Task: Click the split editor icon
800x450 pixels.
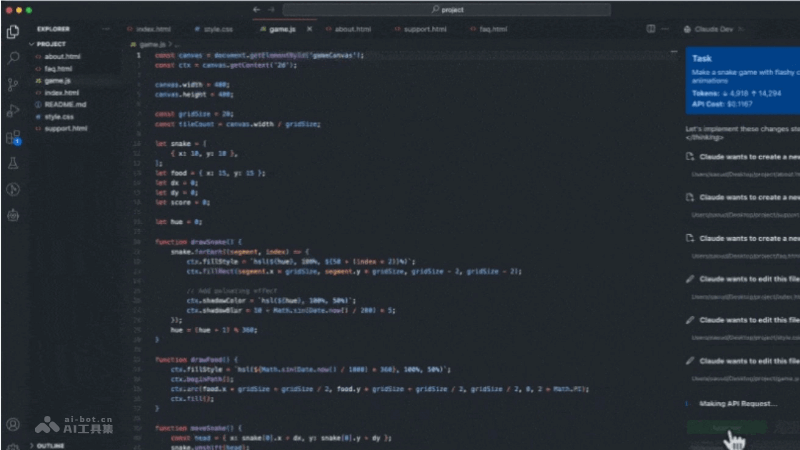Action: coord(652,30)
